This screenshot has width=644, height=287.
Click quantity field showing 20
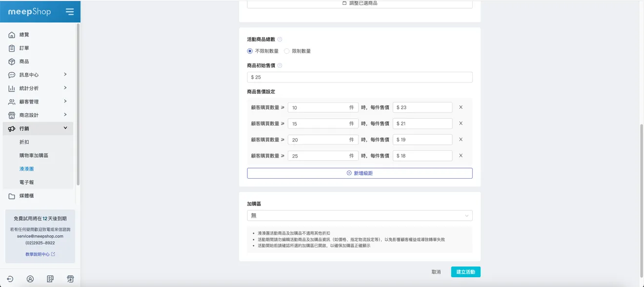pos(323,140)
